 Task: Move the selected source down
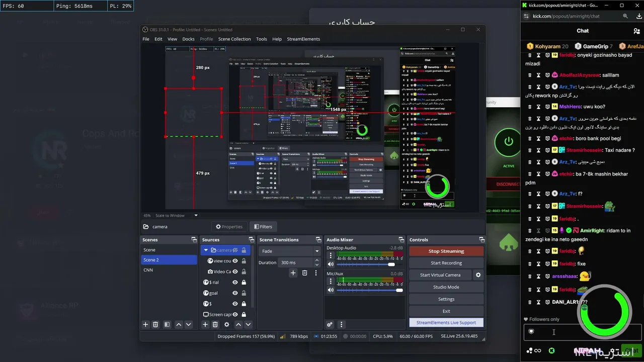coord(248,325)
